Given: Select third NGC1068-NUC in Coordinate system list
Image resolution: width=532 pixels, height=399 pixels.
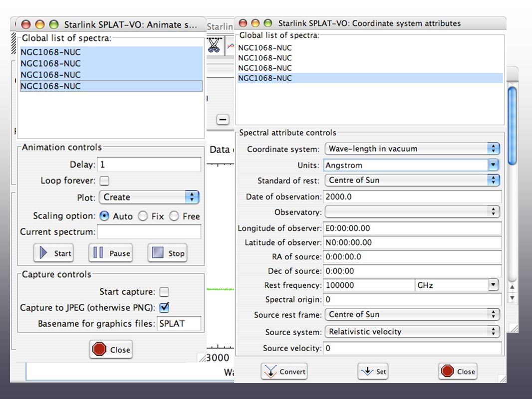Looking at the screenshot, I should pos(370,68).
